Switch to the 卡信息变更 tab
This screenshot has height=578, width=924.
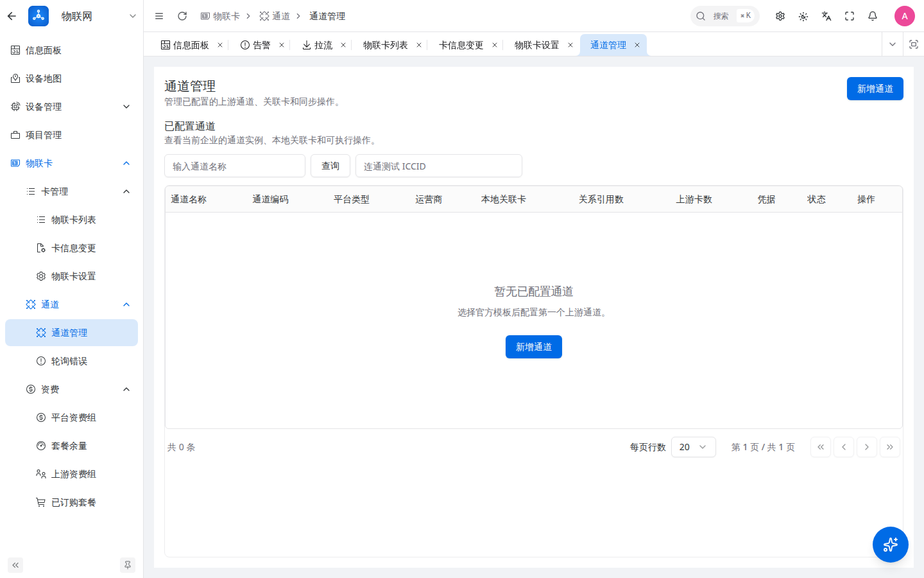coord(461,45)
